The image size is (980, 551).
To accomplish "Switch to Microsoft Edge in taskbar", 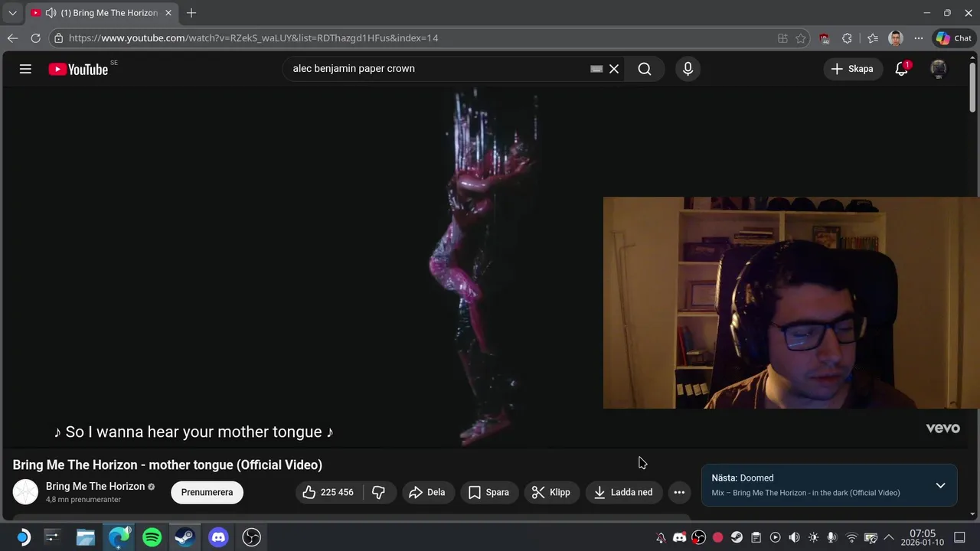I will click(119, 537).
